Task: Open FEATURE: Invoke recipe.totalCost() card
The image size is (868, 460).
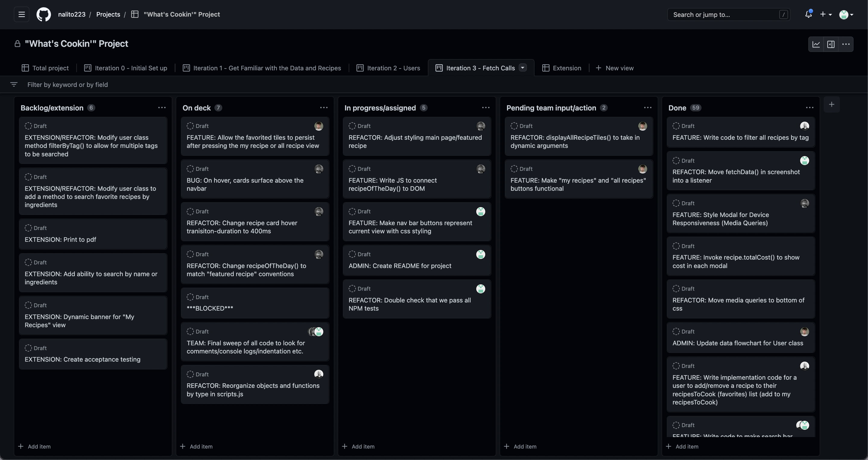Action: 741,256
